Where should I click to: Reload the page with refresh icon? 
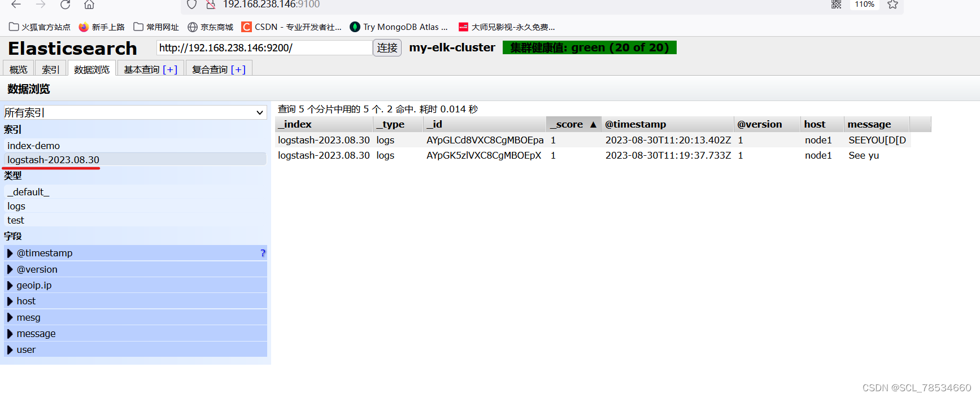point(65,5)
